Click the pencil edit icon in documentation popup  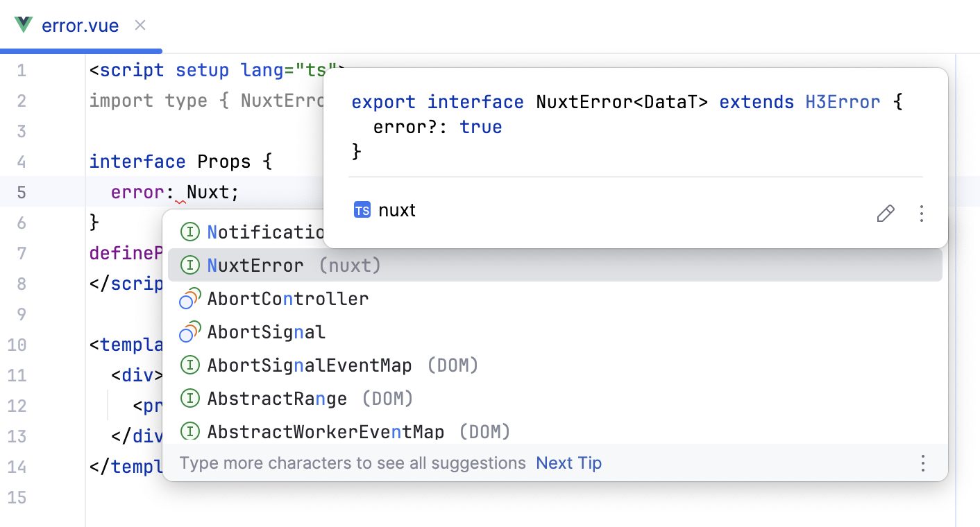(x=885, y=214)
